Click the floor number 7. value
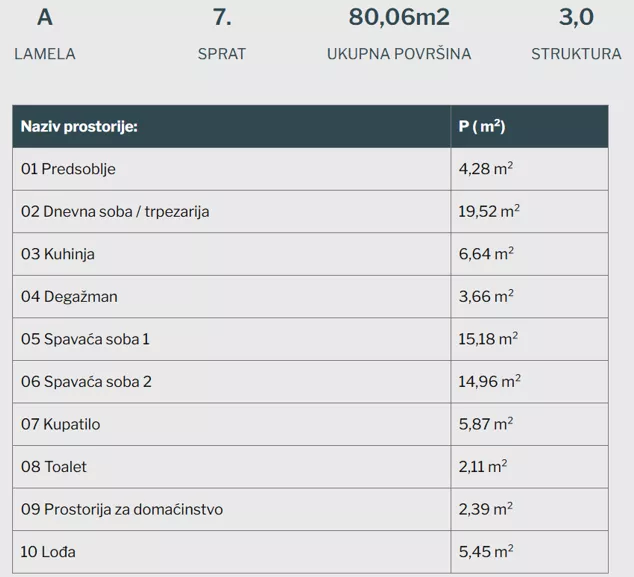This screenshot has width=634, height=577. coord(222,17)
